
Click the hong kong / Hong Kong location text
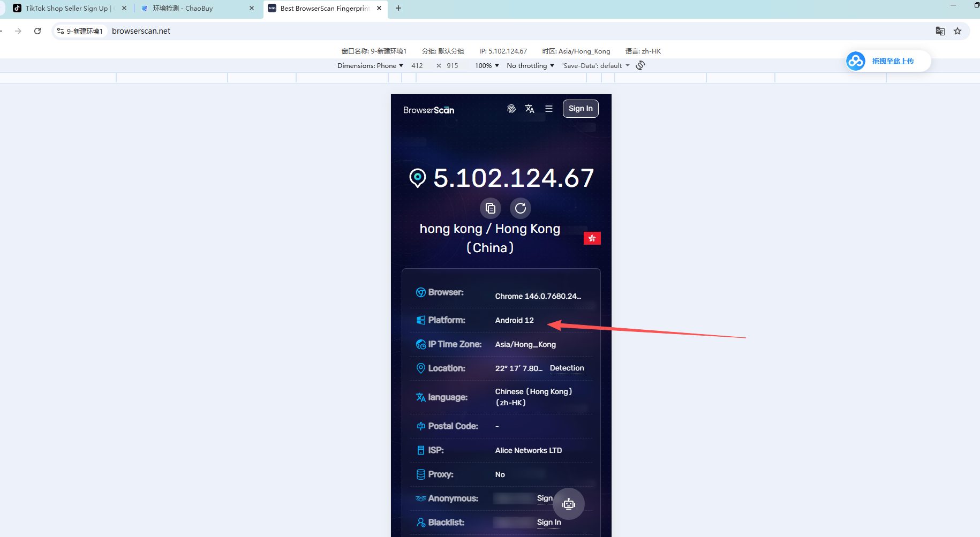click(490, 238)
